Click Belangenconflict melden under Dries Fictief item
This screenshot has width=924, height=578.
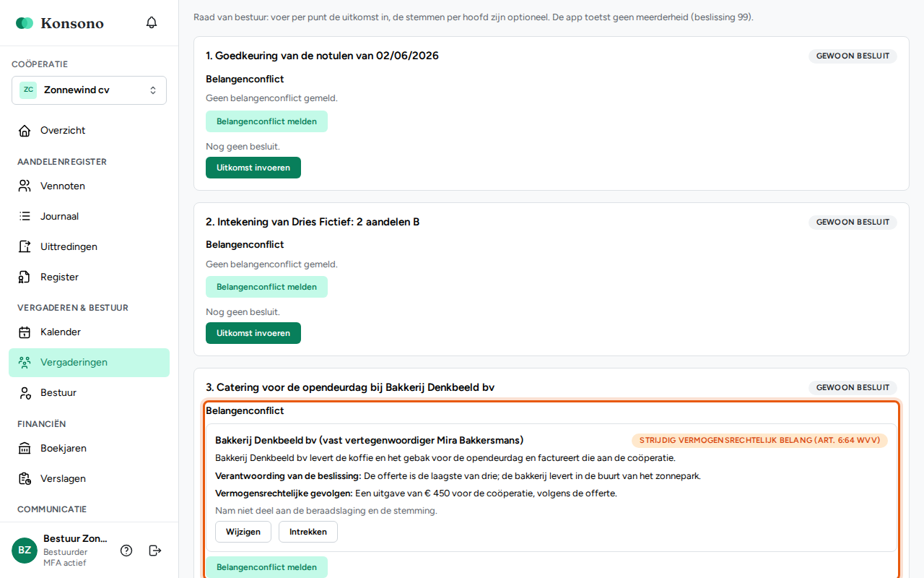(x=266, y=287)
